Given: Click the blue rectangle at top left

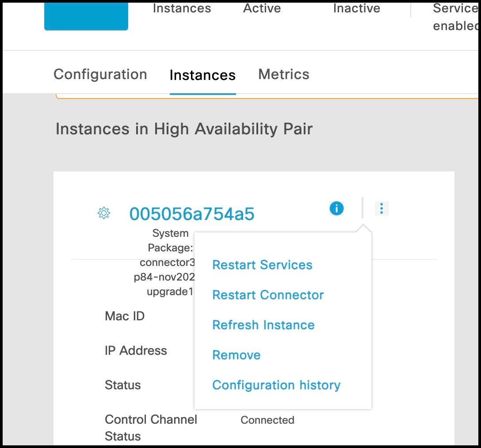Looking at the screenshot, I should point(86,15).
